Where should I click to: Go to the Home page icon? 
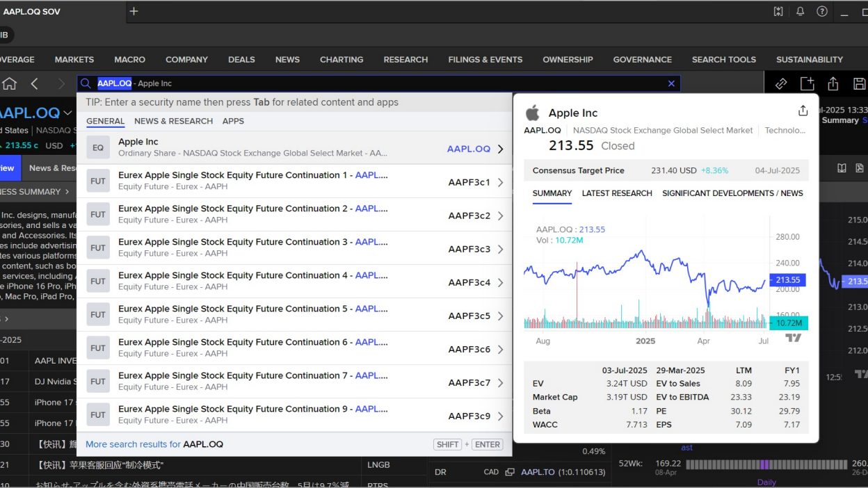(x=9, y=83)
